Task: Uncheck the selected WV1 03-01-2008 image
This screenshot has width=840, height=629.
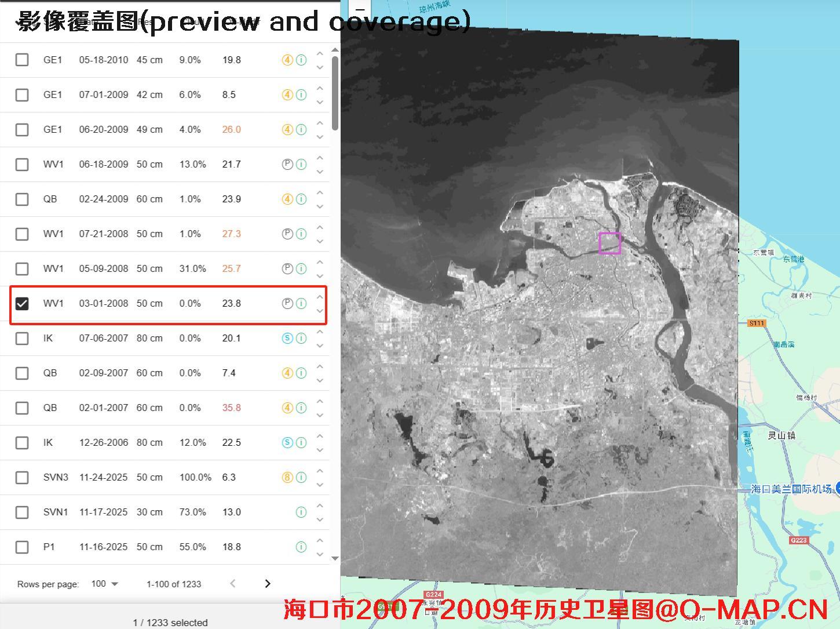Action: [22, 303]
